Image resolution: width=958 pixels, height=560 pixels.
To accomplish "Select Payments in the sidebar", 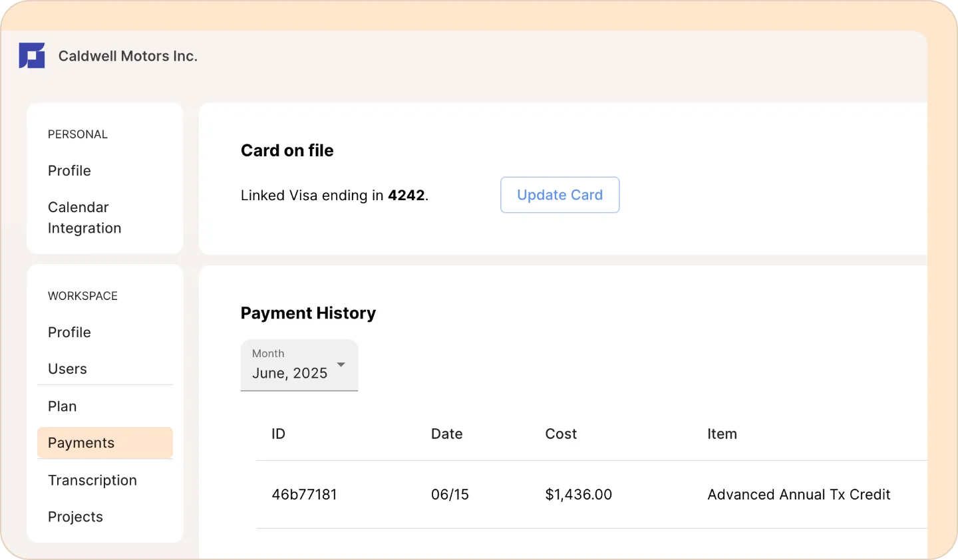I will pyautogui.click(x=81, y=443).
